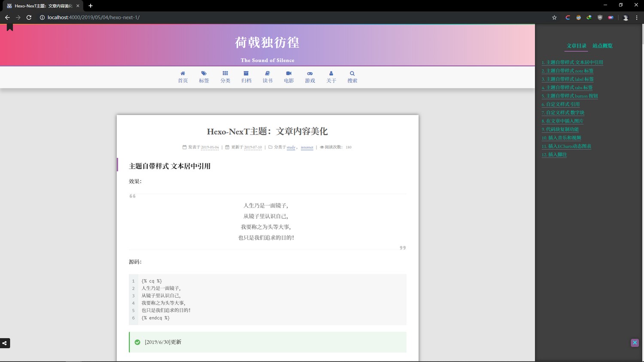Click the red C extension icon
This screenshot has height=362, width=644.
click(x=568, y=18)
